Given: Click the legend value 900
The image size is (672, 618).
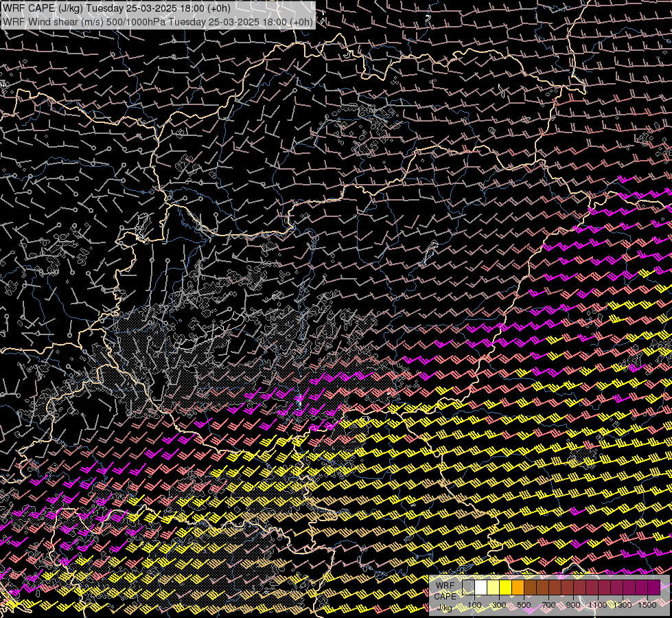Looking at the screenshot, I should point(573,605).
